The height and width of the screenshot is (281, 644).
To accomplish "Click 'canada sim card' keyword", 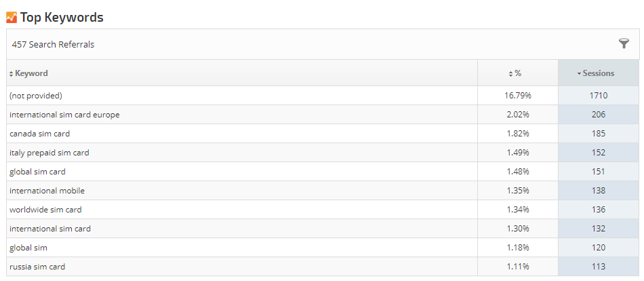I will [39, 134].
